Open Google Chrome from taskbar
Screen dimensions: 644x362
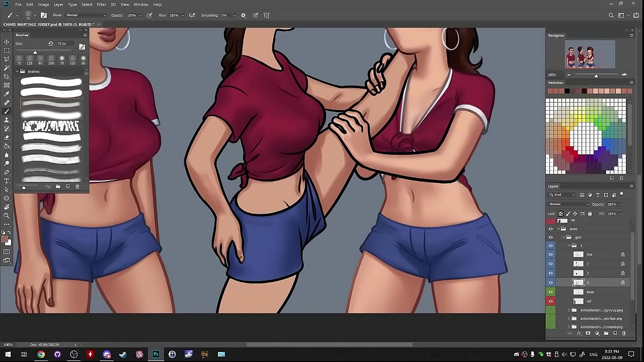41,354
